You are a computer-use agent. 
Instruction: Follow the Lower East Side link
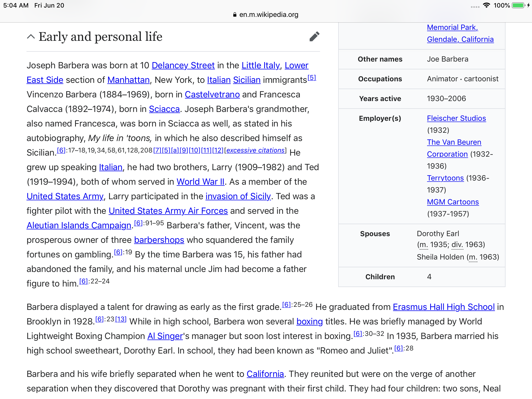coord(45,80)
